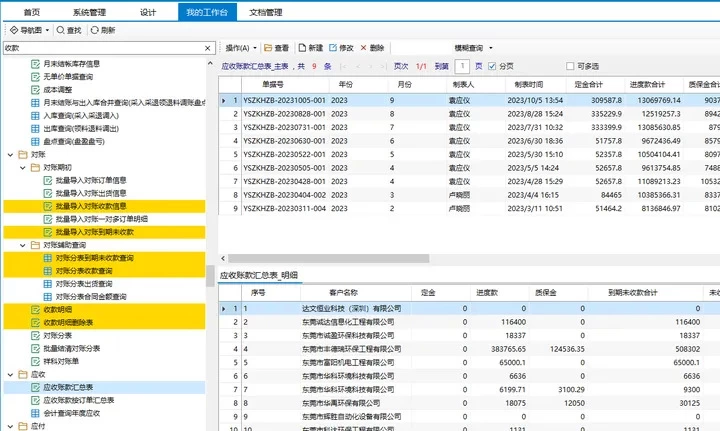Viewport: 720px width, 431px height.
Task: Collapse the 应收 tree folder
Action: tap(9, 374)
